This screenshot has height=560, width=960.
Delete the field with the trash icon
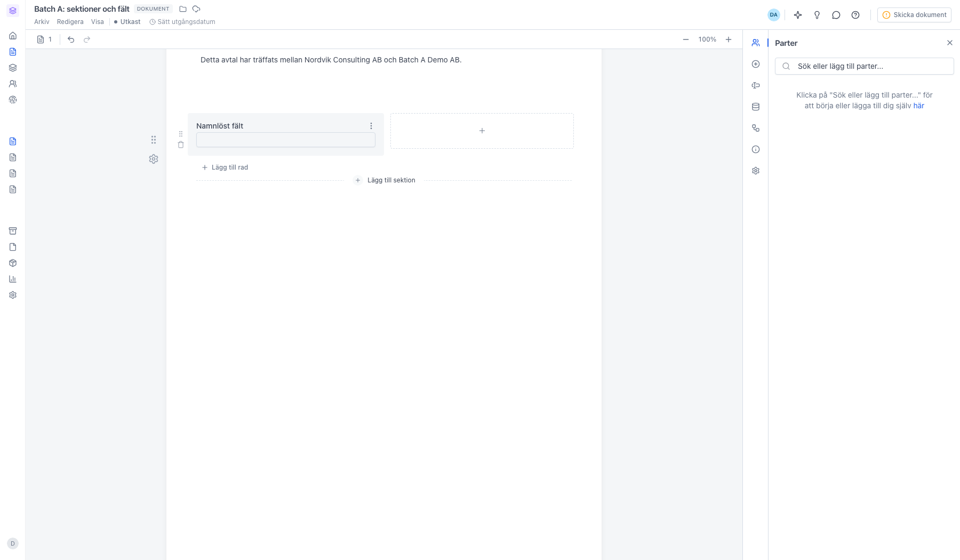coord(181,145)
